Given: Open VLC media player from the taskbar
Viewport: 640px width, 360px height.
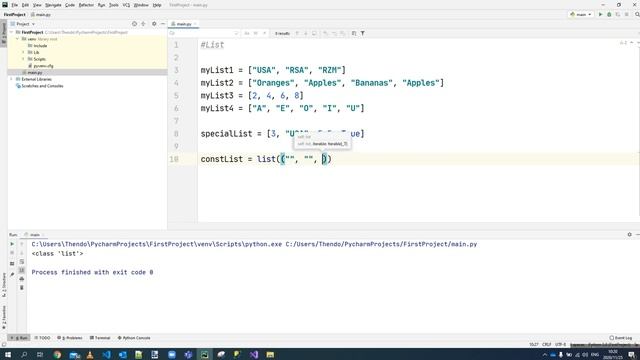Looking at the screenshot, I should click(x=90, y=354).
